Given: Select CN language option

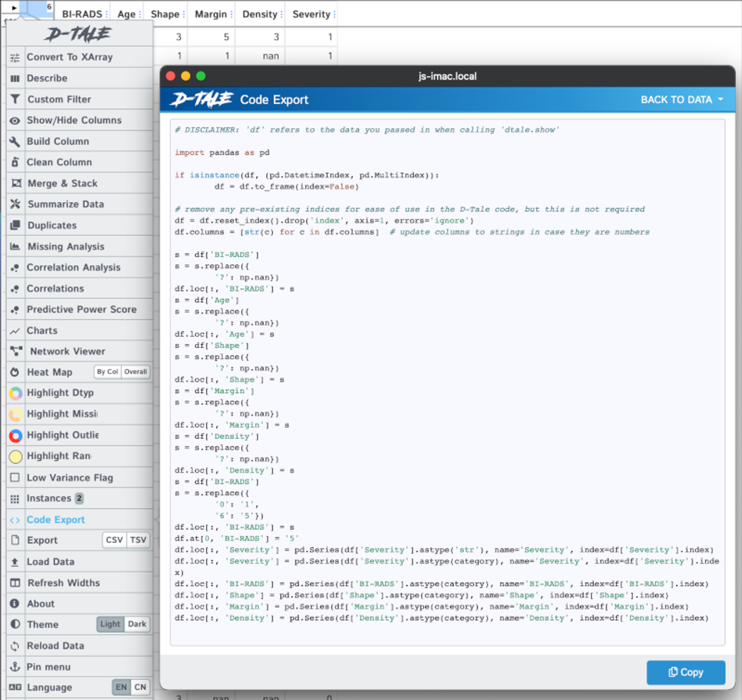Looking at the screenshot, I should 140,688.
